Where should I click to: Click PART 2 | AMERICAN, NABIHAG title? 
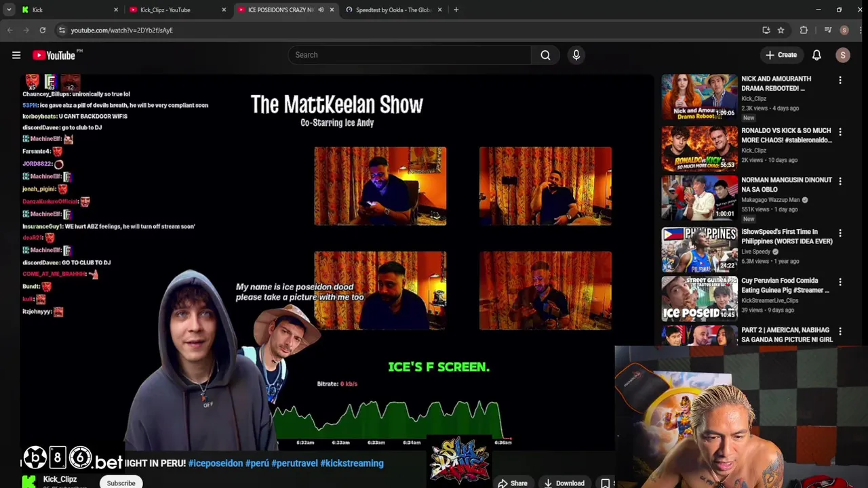(787, 335)
